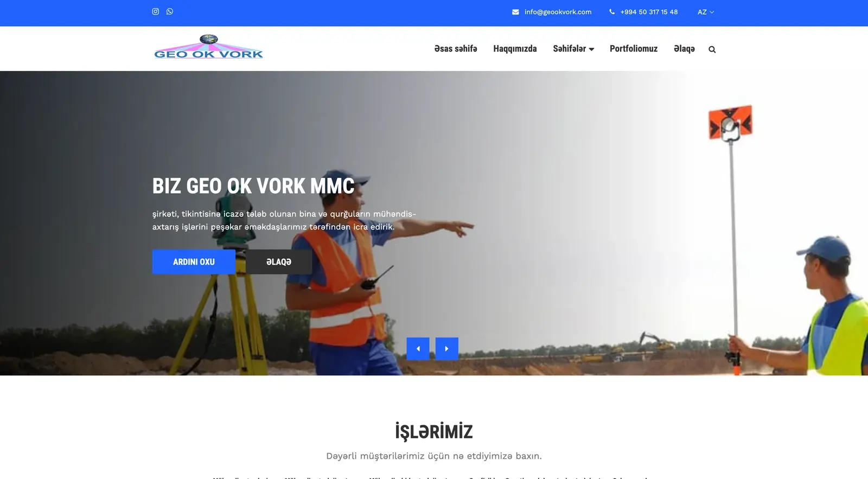Go to the previous slide arrow
Image resolution: width=868 pixels, height=479 pixels.
[x=418, y=349]
